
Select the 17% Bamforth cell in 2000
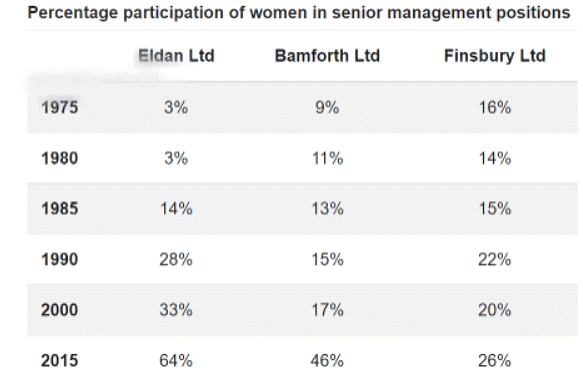coord(327,310)
